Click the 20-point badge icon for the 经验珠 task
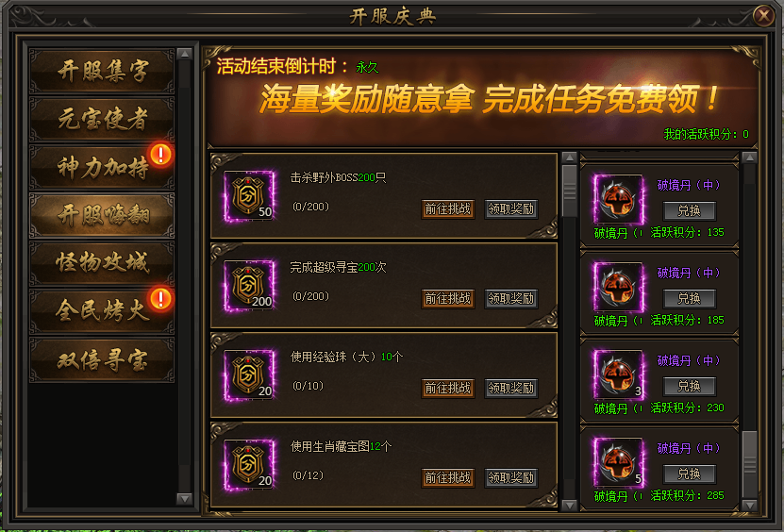Viewport: 784px width, 532px height. [x=249, y=375]
